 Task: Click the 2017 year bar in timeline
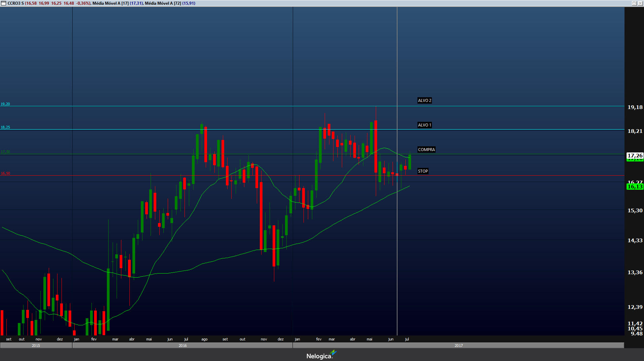point(458,346)
